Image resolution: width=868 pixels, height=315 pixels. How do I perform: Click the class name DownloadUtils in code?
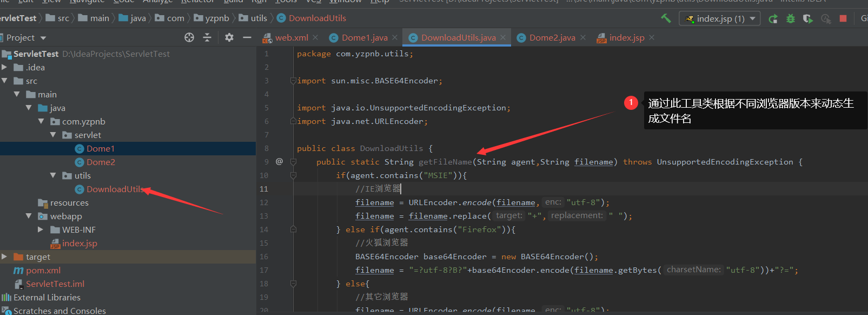pyautogui.click(x=392, y=148)
